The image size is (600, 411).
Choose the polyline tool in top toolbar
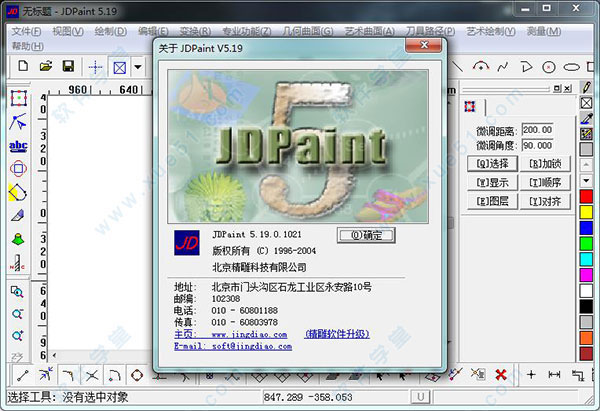pos(503,67)
